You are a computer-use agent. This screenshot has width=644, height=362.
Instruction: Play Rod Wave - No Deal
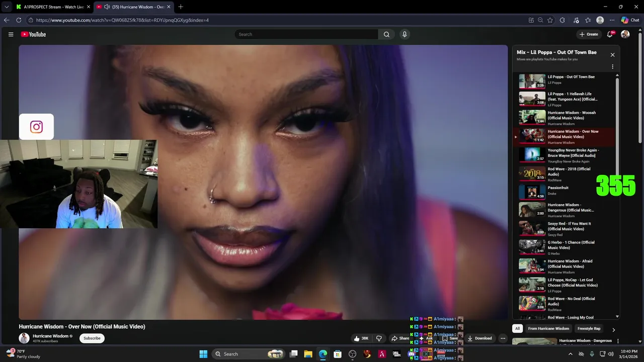(566, 304)
